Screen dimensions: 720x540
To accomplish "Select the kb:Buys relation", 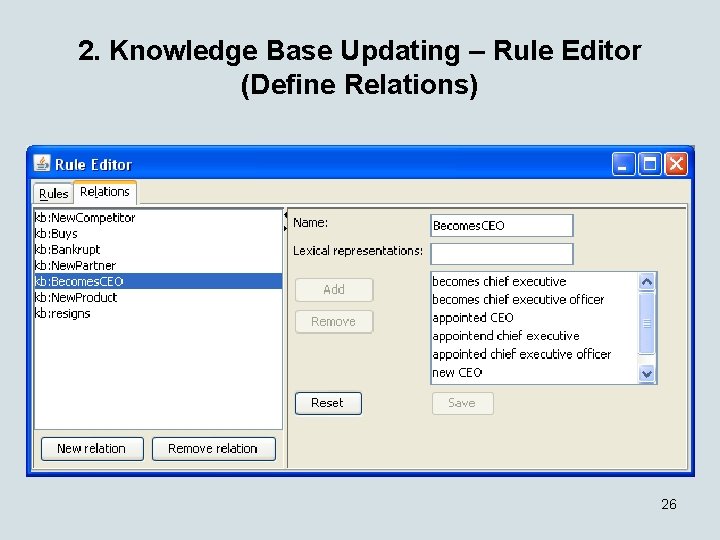I will [158, 234].
